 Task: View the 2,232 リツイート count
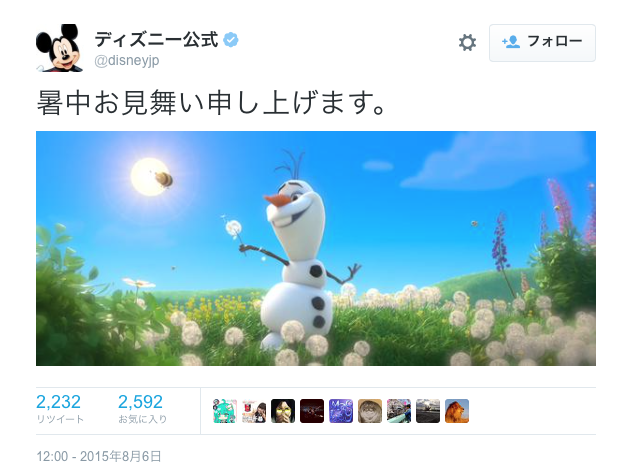[x=60, y=408]
